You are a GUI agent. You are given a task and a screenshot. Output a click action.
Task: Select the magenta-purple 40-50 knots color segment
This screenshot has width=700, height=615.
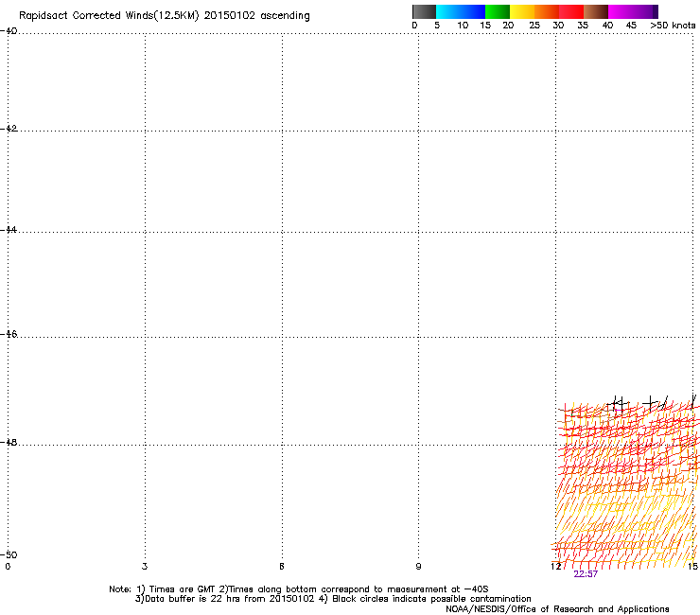pos(633,11)
